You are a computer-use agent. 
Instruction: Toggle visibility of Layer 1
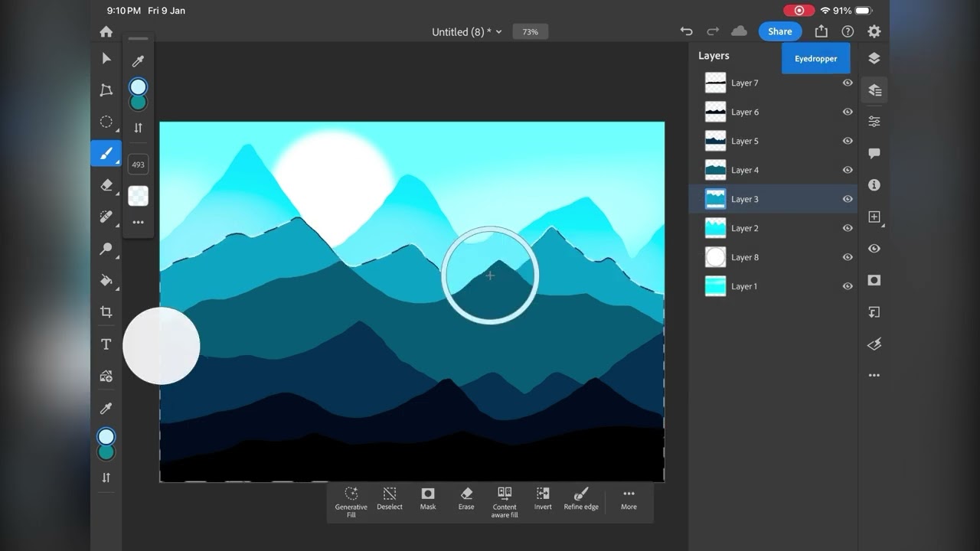848,286
